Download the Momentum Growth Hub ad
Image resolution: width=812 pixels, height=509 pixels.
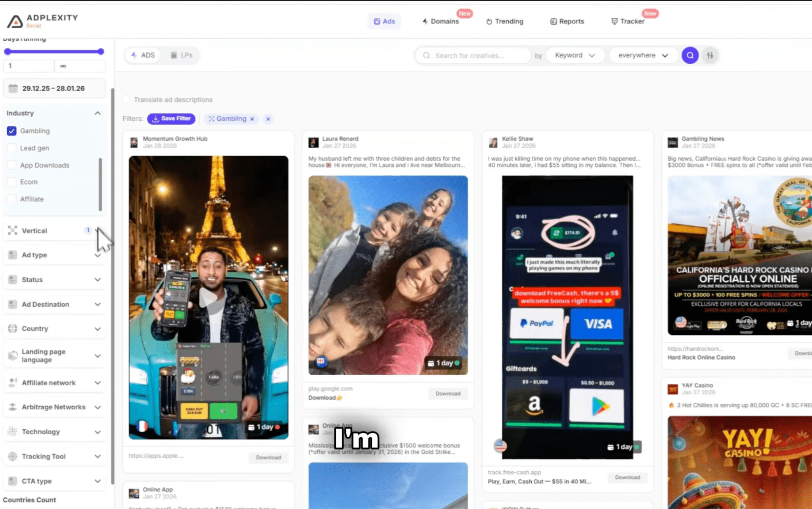click(x=268, y=457)
